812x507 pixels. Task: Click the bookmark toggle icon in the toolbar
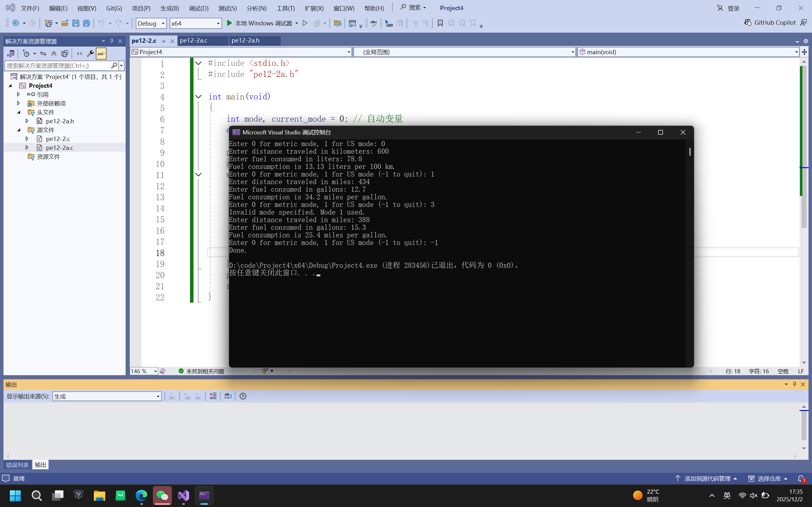pos(440,23)
